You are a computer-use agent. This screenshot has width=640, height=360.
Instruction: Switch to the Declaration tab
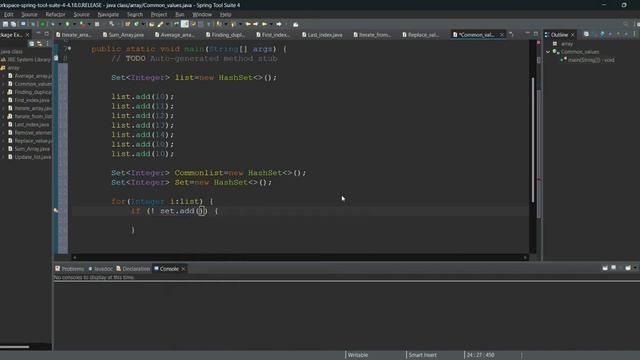(133, 269)
